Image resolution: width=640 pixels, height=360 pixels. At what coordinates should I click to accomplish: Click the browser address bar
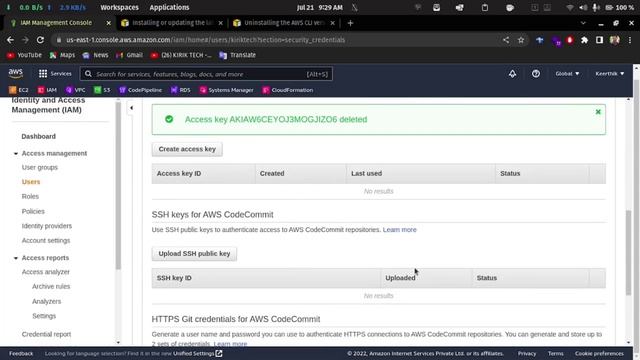point(282,40)
